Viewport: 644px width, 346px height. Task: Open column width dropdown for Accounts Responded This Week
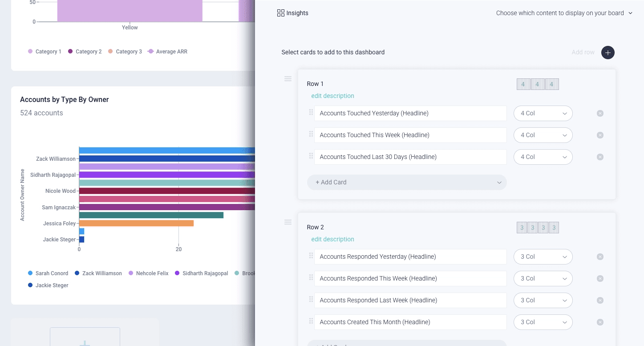pos(543,278)
